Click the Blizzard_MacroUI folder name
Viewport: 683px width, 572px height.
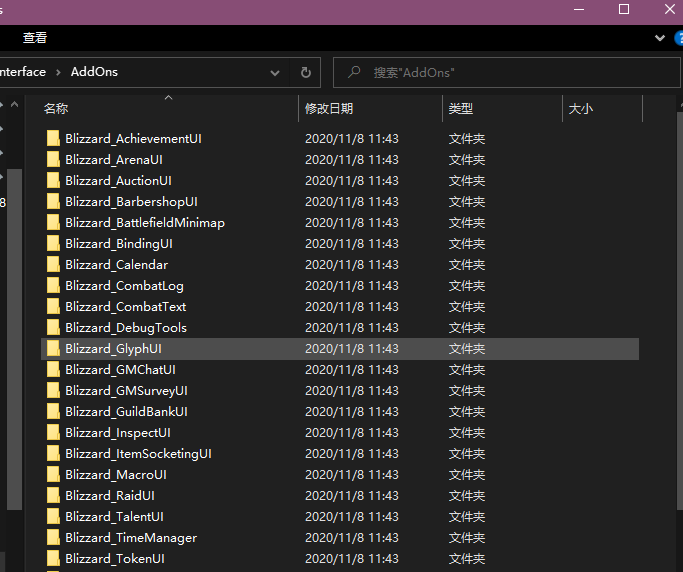[116, 474]
